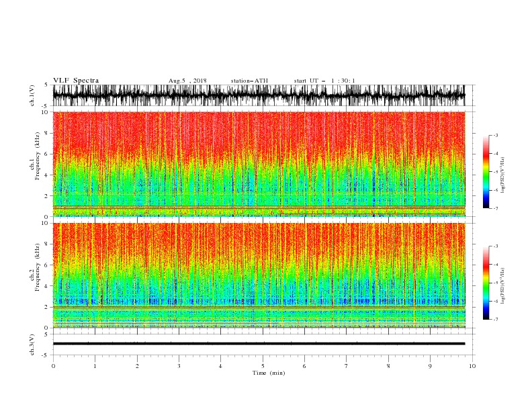
Task: Click the '6' kHz tick on ch.2 spectrogram
Action: pos(47,265)
